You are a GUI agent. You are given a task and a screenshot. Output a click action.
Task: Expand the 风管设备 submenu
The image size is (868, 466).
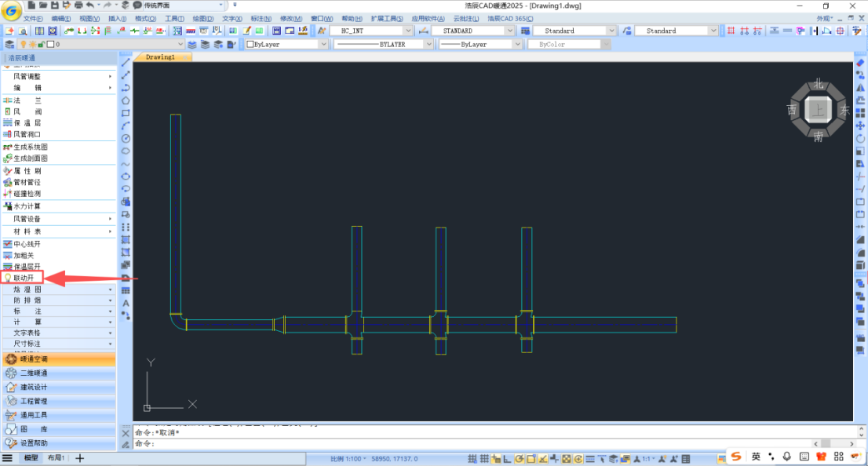pos(59,219)
